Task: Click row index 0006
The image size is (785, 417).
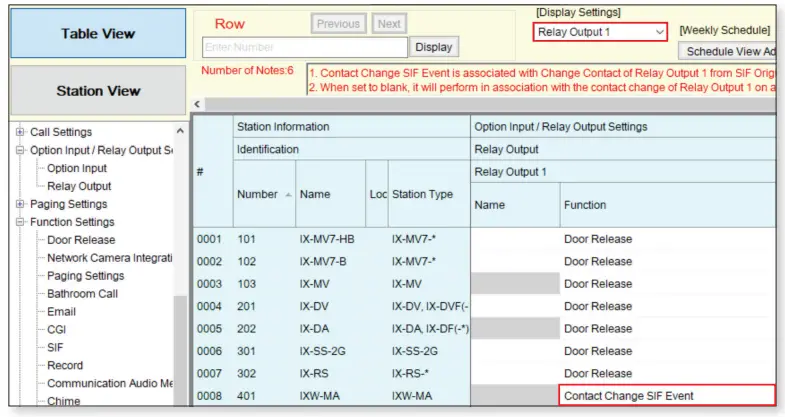Action: tap(209, 351)
